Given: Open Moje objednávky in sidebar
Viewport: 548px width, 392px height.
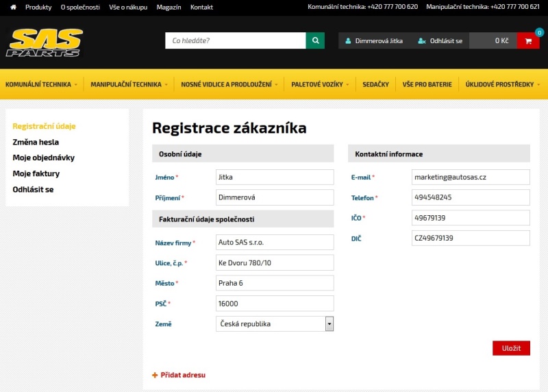Looking at the screenshot, I should 44,158.
